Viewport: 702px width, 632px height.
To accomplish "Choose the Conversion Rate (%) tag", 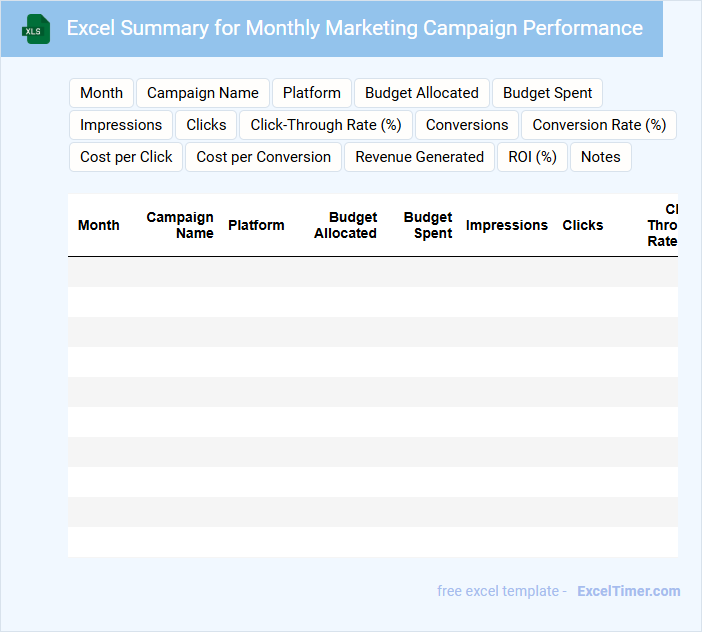I will pyautogui.click(x=599, y=125).
